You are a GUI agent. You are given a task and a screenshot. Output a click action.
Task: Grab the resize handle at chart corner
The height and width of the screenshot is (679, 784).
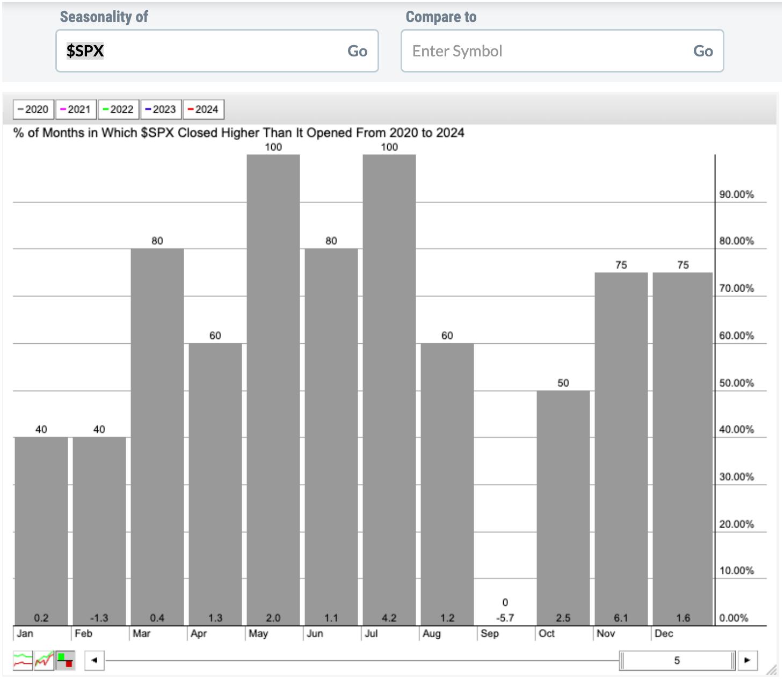point(771,669)
